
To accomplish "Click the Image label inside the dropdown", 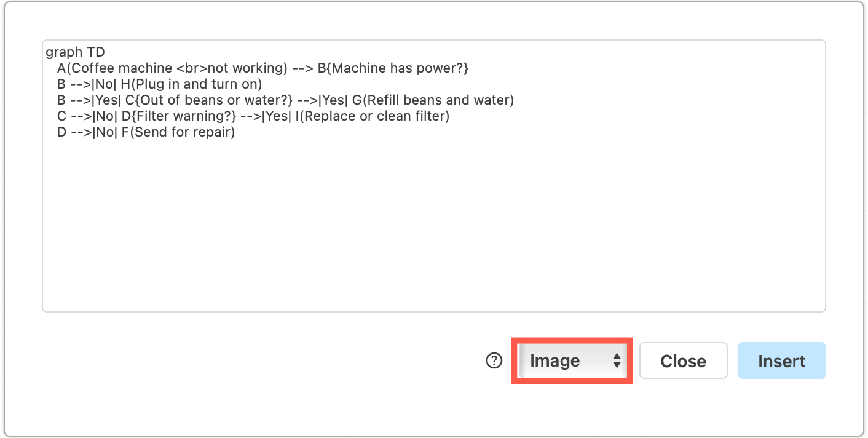I will click(x=554, y=360).
